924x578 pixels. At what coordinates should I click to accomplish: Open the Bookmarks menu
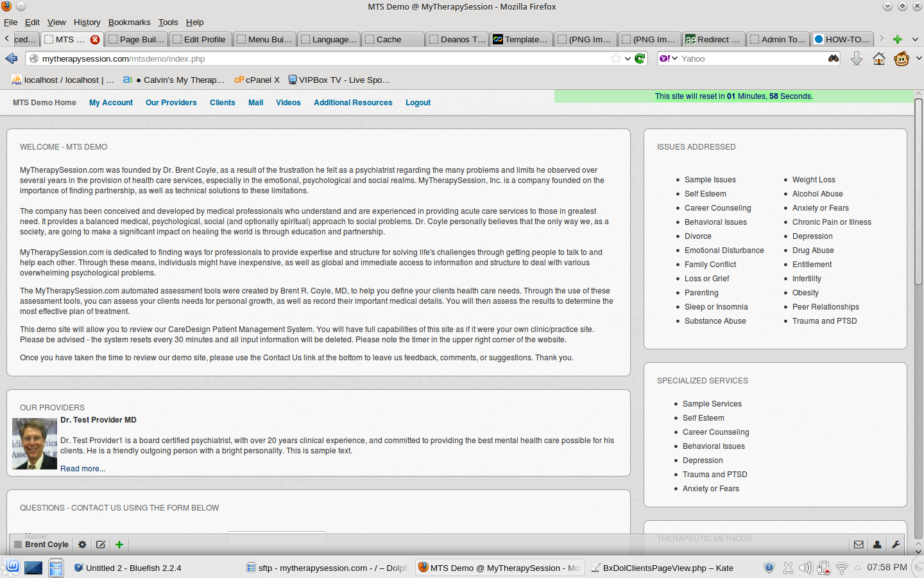(129, 22)
